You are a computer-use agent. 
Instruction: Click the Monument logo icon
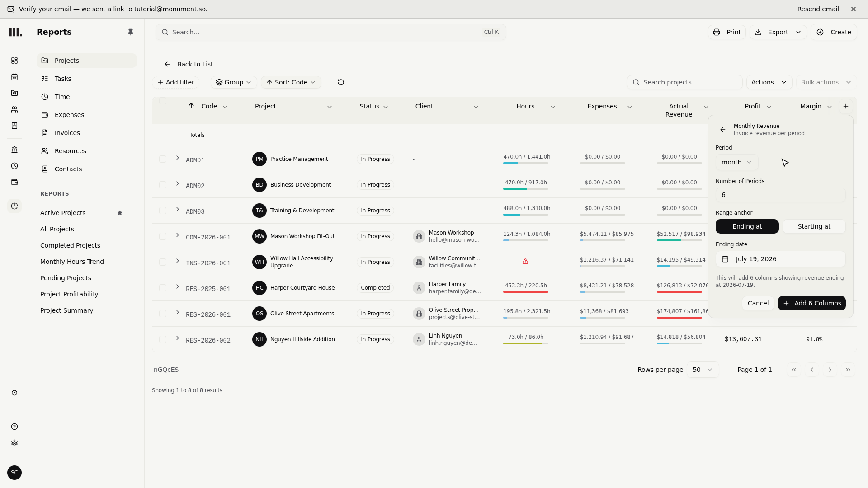pyautogui.click(x=15, y=32)
